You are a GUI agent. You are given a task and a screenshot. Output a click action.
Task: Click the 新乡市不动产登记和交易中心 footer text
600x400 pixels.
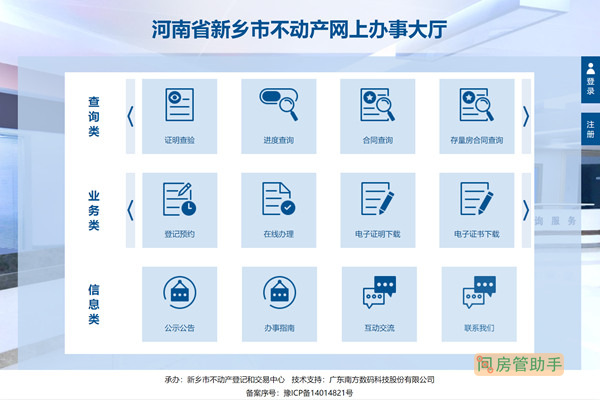pos(236,379)
